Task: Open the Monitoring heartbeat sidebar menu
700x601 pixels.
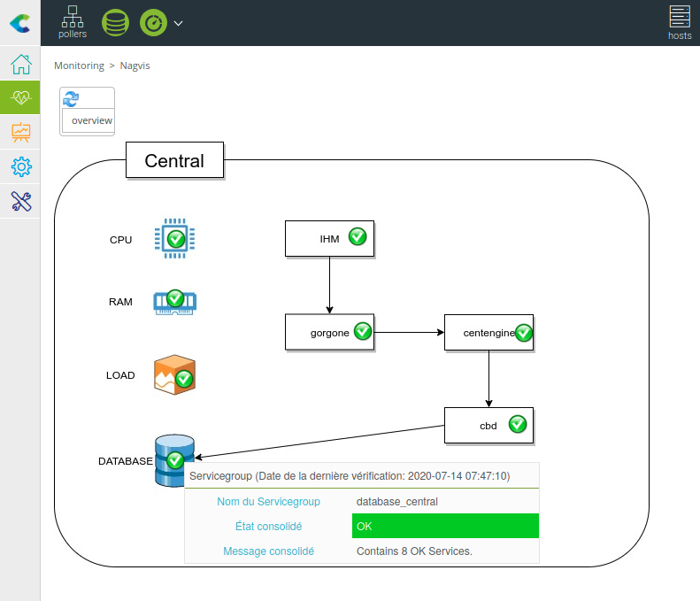Action: pyautogui.click(x=20, y=97)
